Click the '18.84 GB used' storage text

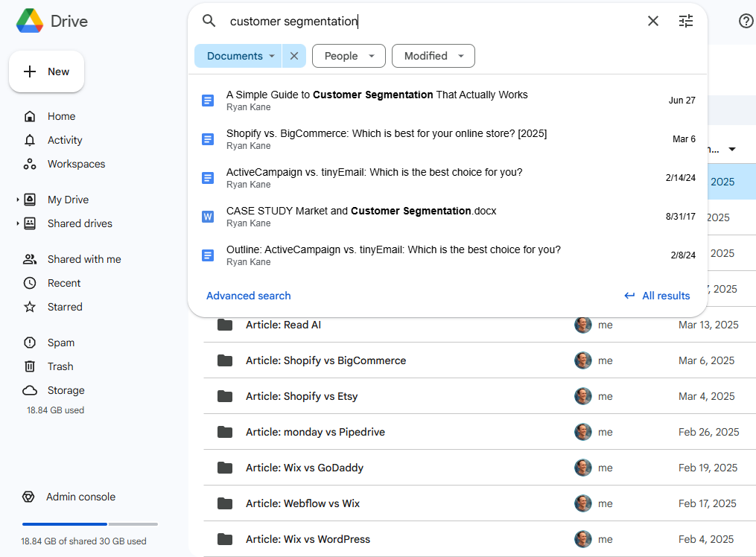(55, 410)
